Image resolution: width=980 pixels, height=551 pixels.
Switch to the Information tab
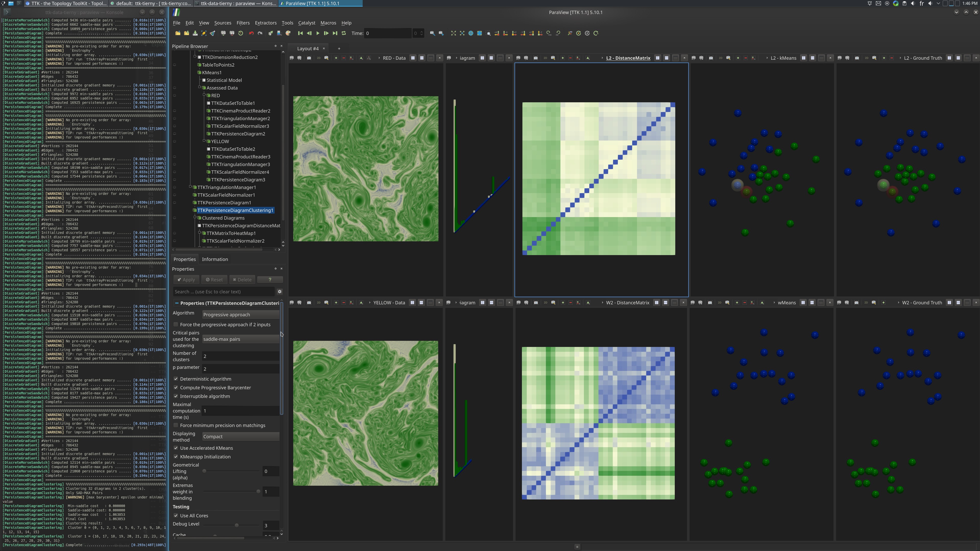click(x=215, y=259)
